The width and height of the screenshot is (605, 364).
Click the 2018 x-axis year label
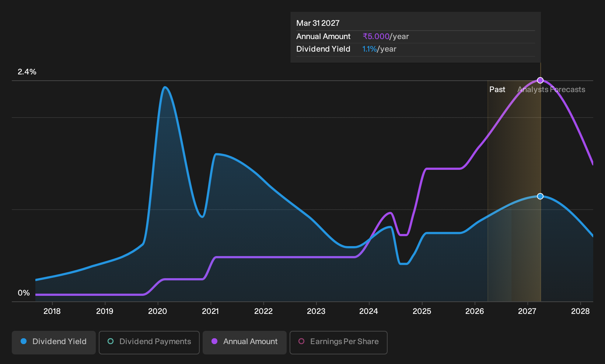[52, 311]
